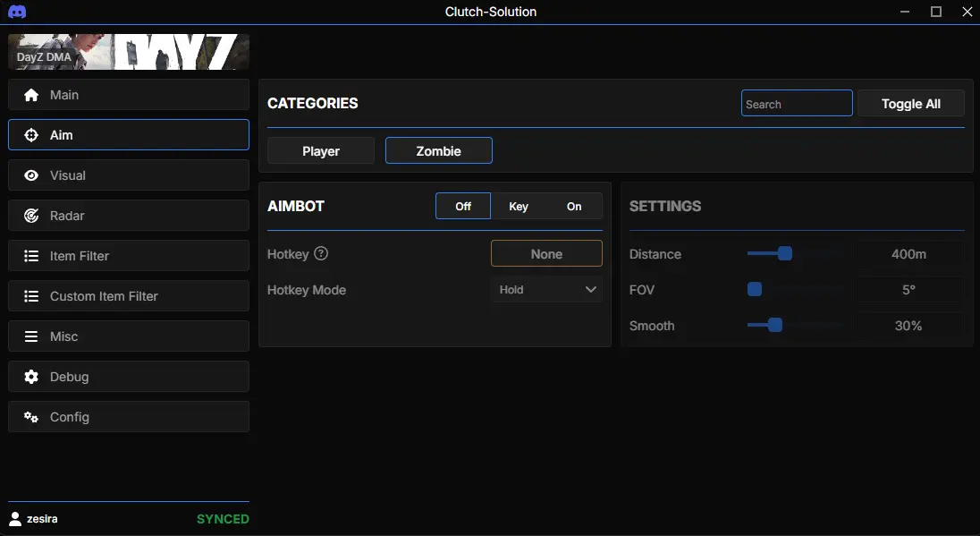Image resolution: width=980 pixels, height=536 pixels.
Task: Click the Search input field
Action: [x=796, y=104]
